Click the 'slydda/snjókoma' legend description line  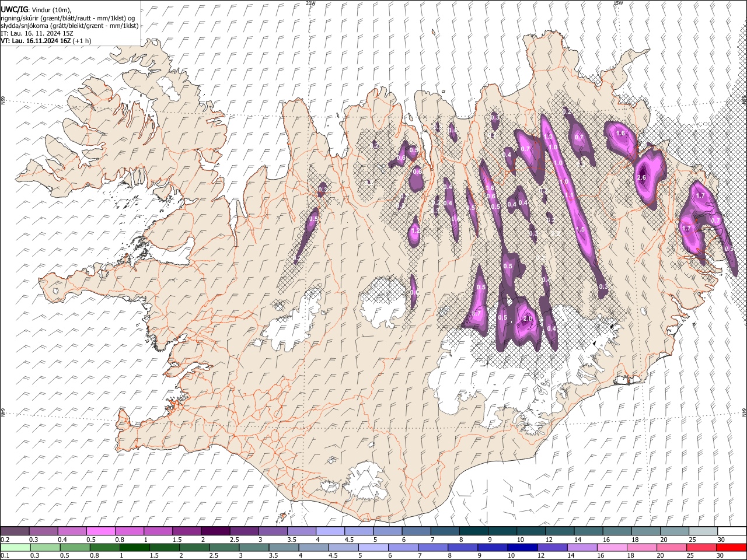click(69, 26)
